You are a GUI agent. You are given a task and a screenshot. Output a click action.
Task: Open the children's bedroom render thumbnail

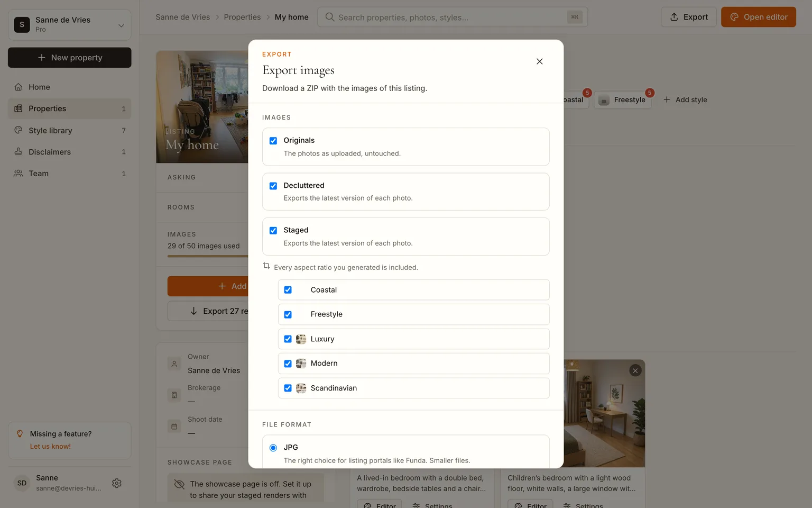(x=604, y=414)
